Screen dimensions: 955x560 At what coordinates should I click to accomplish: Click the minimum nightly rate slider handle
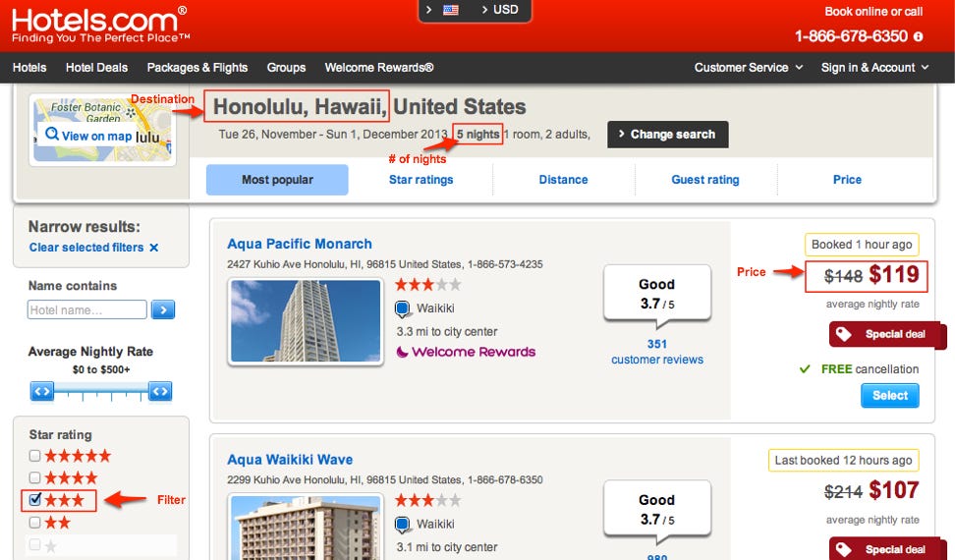(x=42, y=391)
